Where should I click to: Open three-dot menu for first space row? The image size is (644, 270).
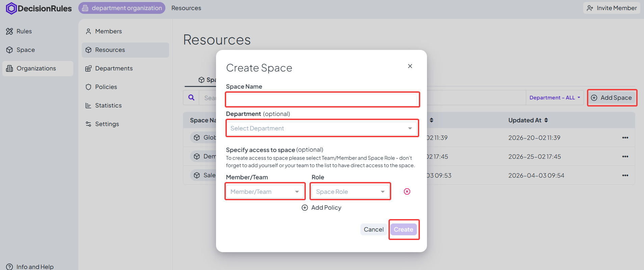coord(625,138)
